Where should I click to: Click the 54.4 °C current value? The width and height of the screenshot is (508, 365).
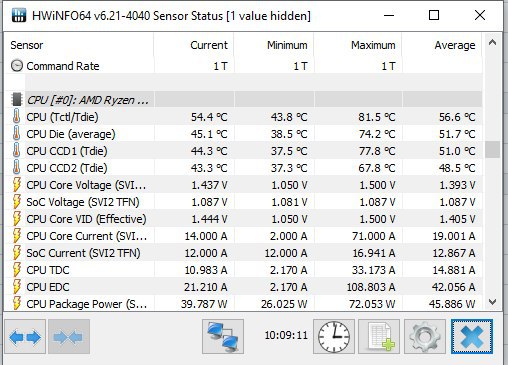click(209, 117)
